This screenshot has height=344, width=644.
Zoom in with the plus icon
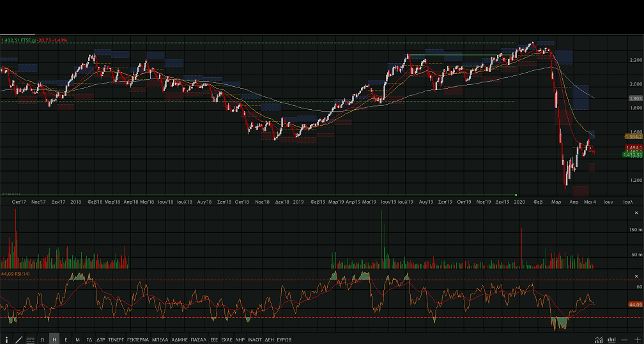tap(636, 340)
